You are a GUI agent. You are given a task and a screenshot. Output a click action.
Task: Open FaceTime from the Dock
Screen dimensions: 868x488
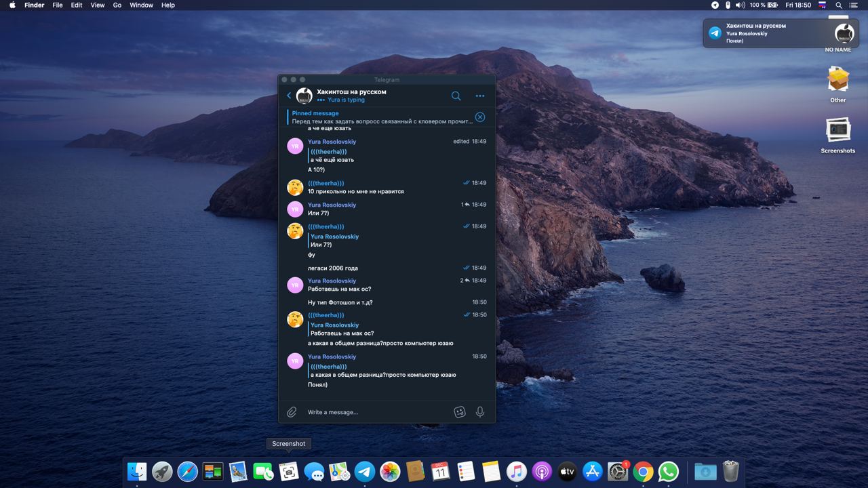[264, 471]
